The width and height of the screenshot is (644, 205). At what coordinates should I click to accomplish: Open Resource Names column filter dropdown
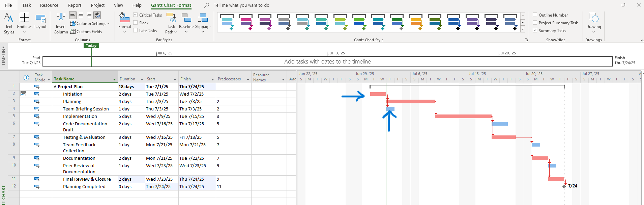(x=283, y=80)
